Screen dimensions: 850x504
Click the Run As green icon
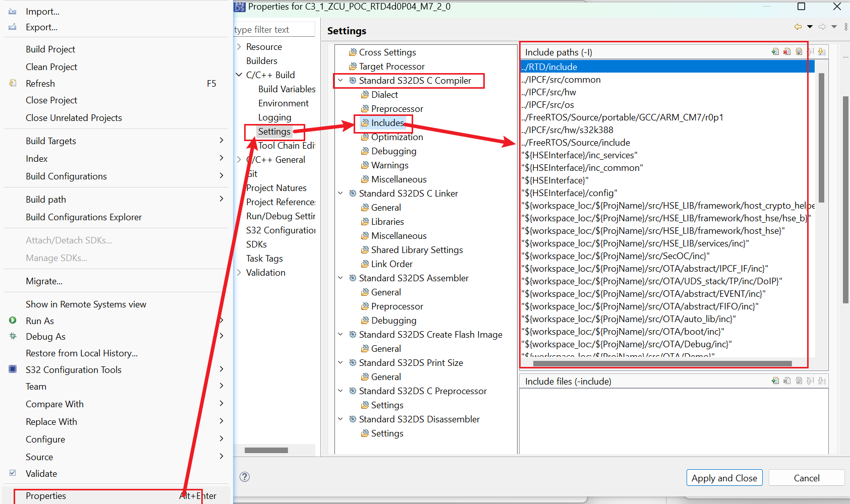pos(12,320)
